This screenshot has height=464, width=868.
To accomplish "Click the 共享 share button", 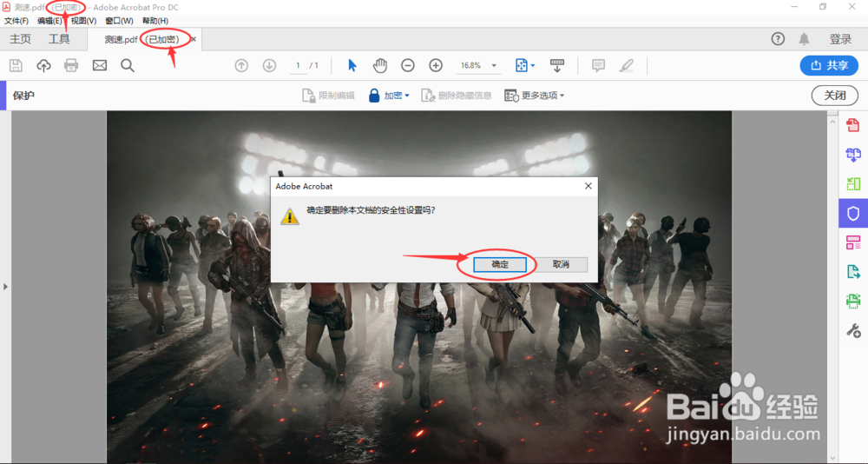I will coord(829,65).
